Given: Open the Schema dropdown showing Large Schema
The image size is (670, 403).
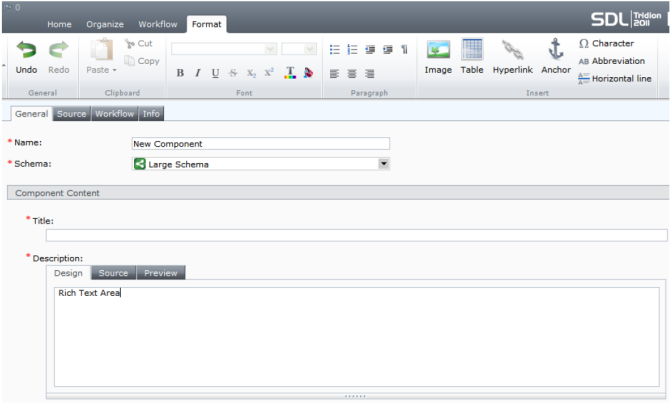Looking at the screenshot, I should (x=384, y=164).
